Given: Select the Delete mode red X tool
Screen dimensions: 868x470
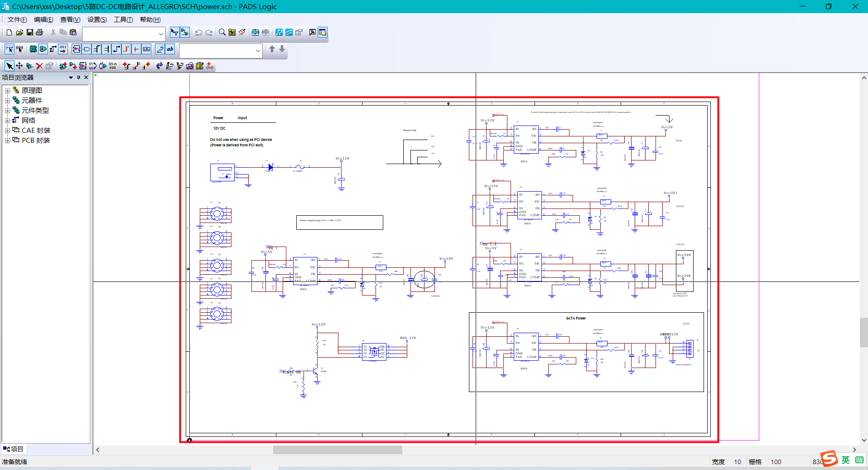Looking at the screenshot, I should click(39, 66).
